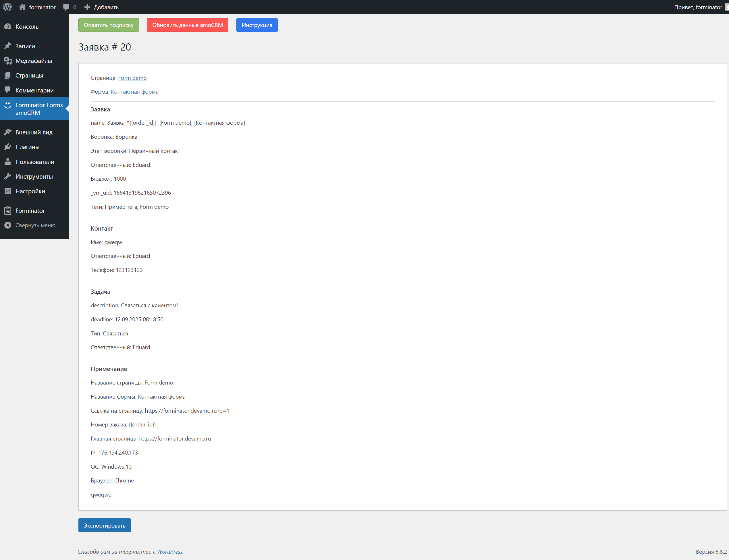
Task: Open Настройки menu item
Action: [x=34, y=191]
